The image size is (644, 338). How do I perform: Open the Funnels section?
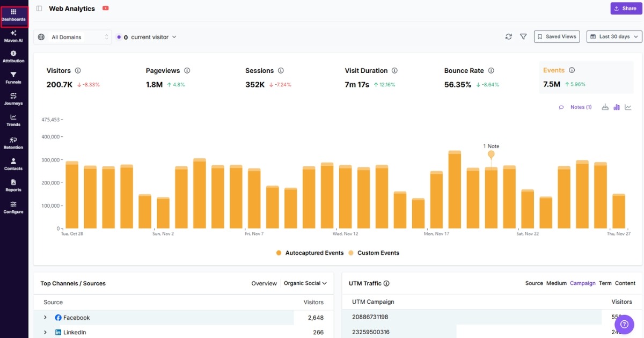[13, 78]
